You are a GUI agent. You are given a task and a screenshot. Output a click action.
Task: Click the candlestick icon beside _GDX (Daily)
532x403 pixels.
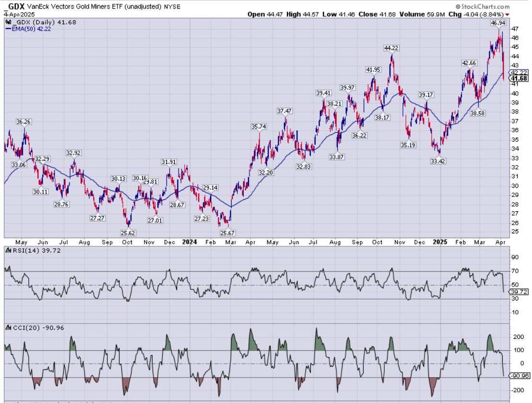click(9, 23)
